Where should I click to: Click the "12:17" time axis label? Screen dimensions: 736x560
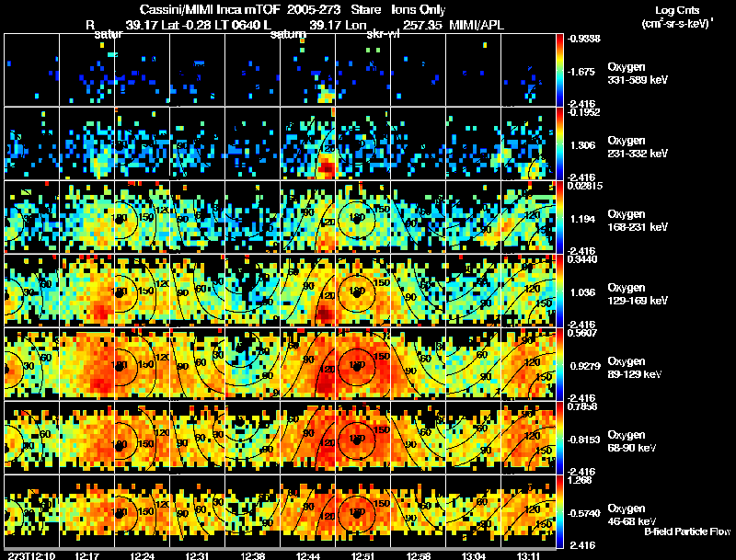86,555
